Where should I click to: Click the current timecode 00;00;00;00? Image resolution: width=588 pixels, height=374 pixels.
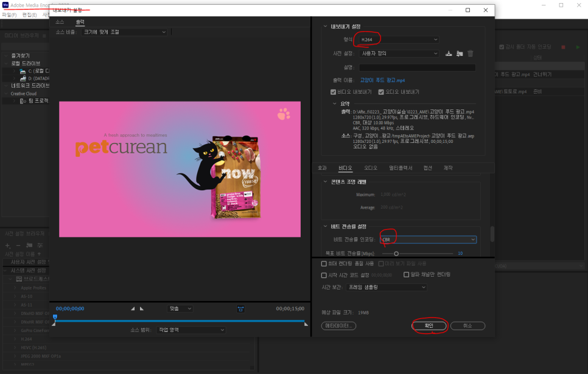[x=70, y=309]
